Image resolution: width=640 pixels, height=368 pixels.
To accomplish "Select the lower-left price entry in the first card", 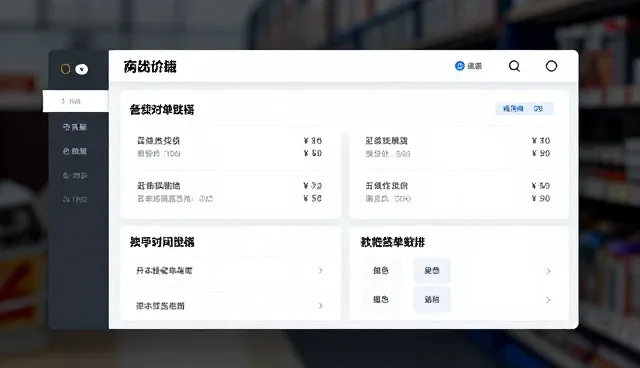I will pyautogui.click(x=229, y=192).
